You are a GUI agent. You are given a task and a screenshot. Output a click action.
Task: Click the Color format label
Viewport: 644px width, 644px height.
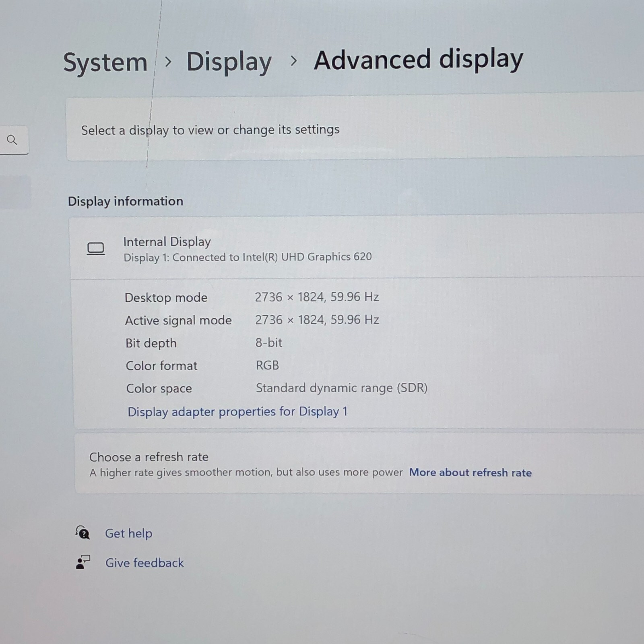[161, 365]
